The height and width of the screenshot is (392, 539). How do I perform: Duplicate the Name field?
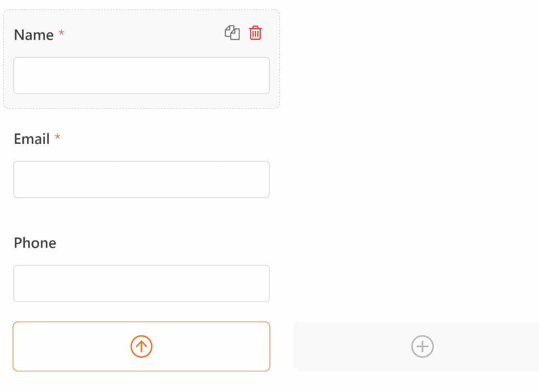coord(232,33)
